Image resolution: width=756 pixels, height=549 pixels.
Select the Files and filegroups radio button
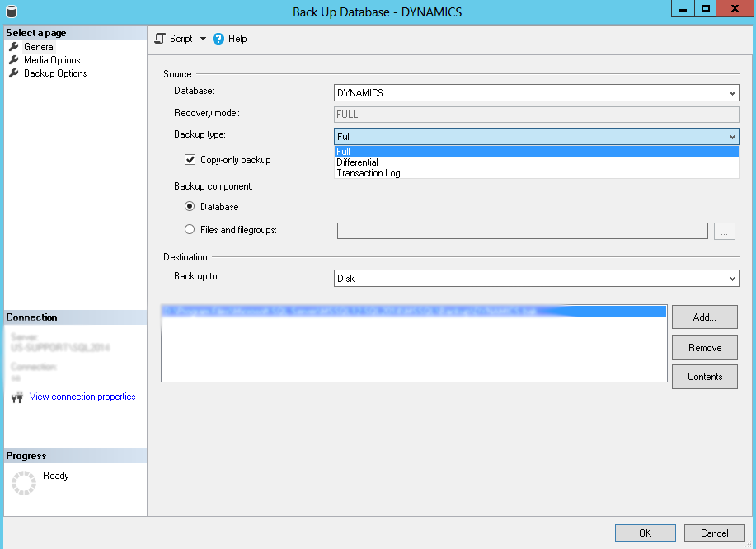[x=190, y=229]
